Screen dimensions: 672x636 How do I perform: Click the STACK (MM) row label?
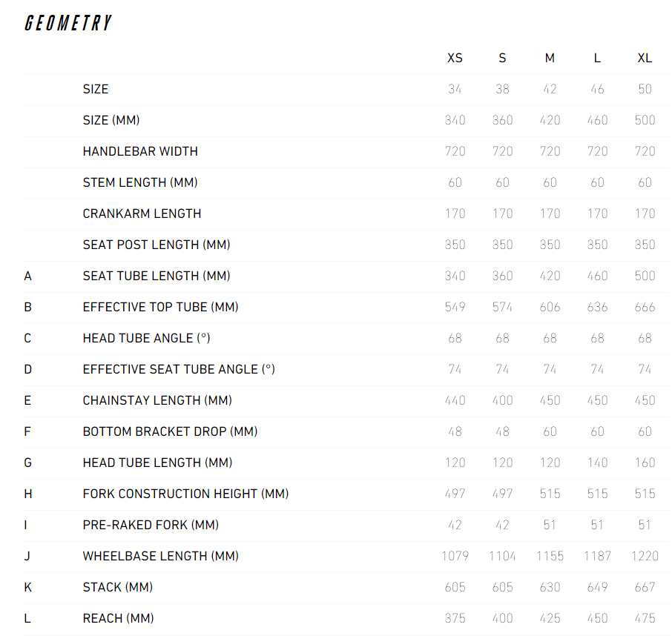pos(118,588)
